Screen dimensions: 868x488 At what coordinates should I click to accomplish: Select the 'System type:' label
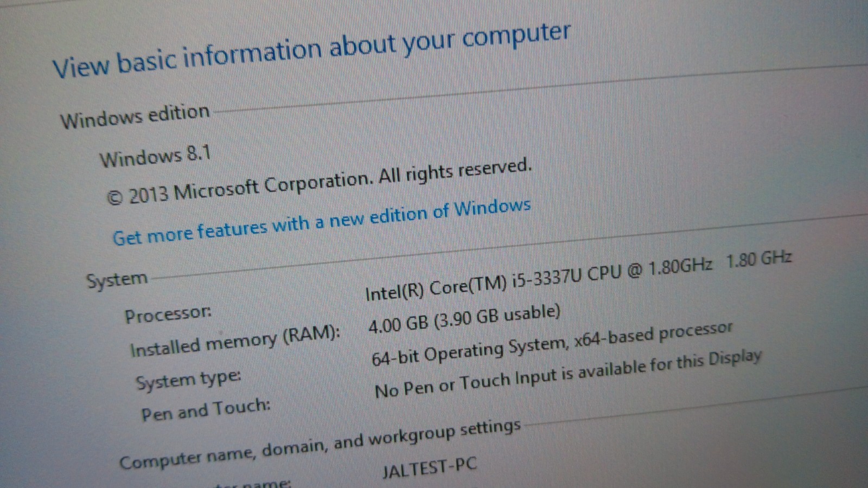click(x=188, y=380)
